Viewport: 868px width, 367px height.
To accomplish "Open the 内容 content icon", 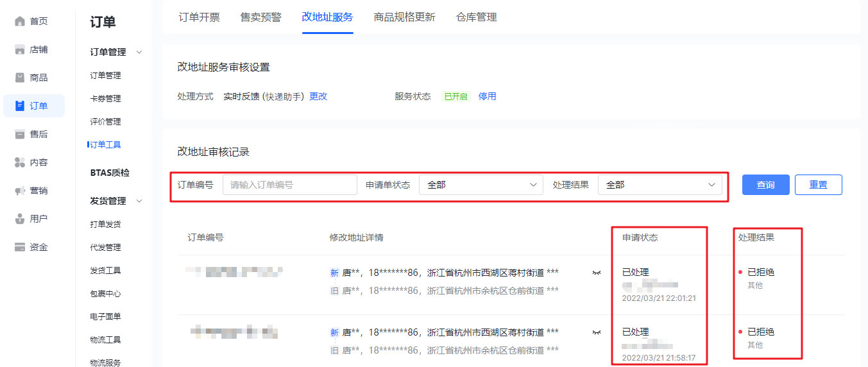I will click(x=19, y=162).
